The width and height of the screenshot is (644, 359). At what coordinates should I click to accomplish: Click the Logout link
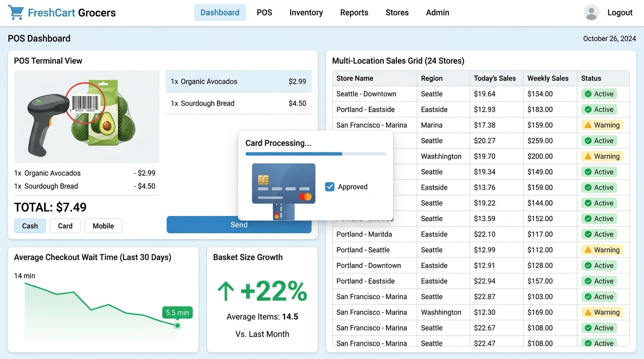coord(620,13)
